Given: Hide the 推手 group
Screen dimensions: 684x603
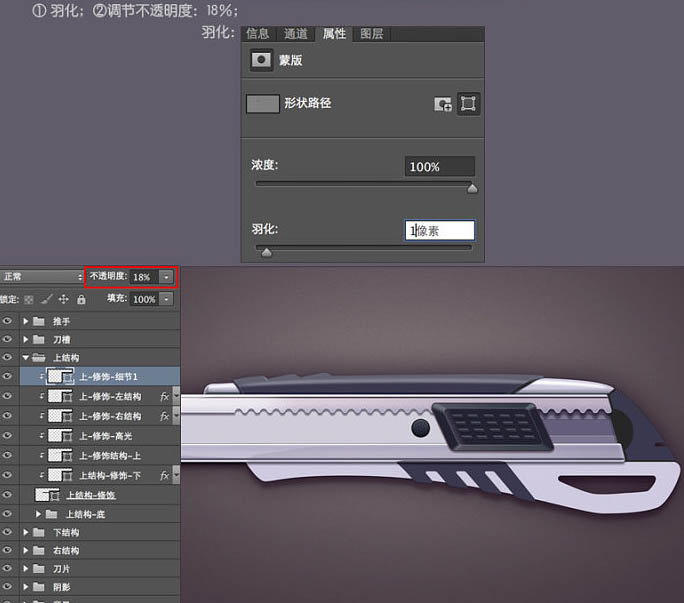Looking at the screenshot, I should click(7, 321).
